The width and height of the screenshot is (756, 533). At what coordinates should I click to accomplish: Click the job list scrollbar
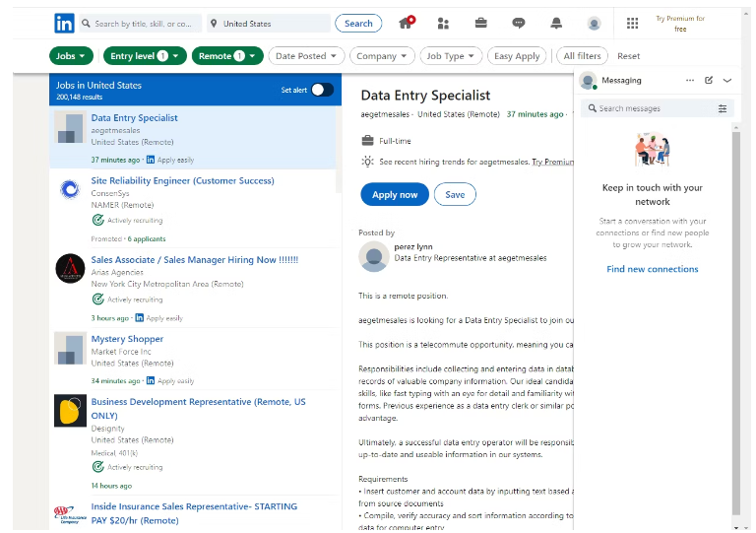[x=339, y=150]
